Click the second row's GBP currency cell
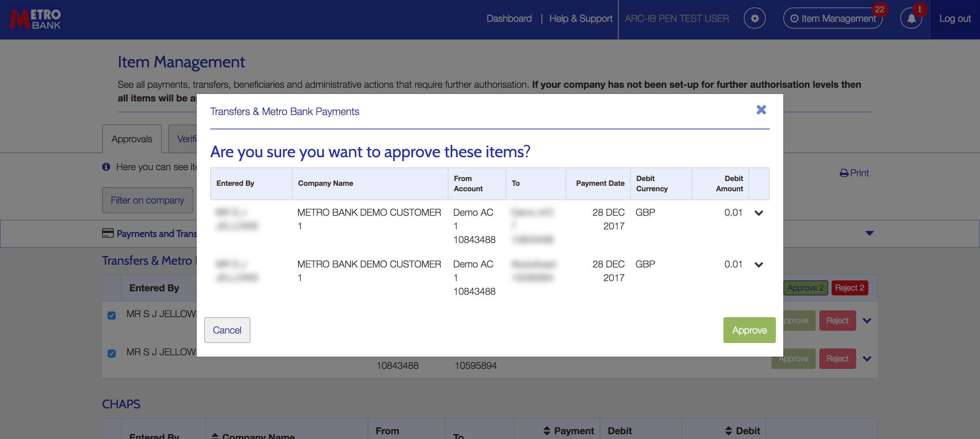980x439 pixels. (645, 264)
